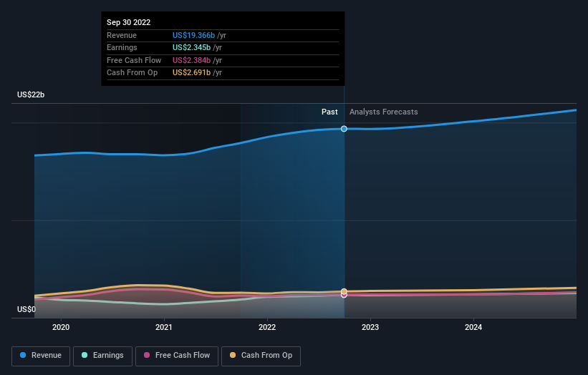
Task: Select the Revenue data point marker
Action: point(344,129)
